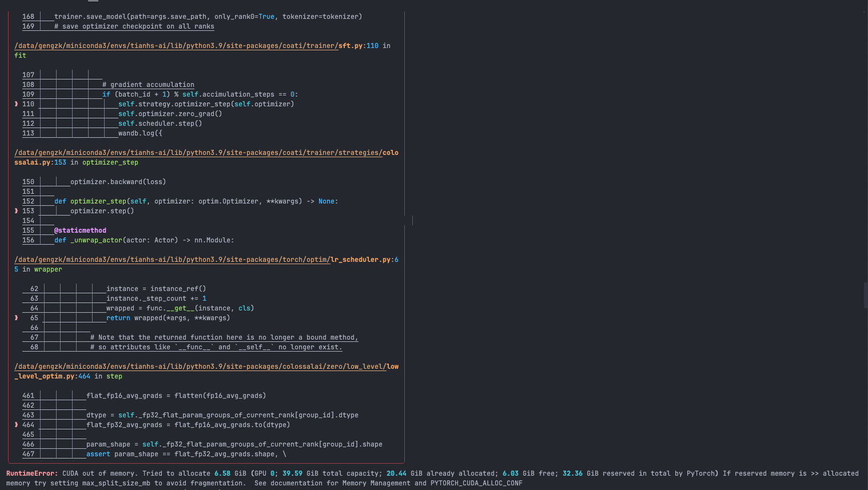Viewport: 868px width, 490px height.
Task: Click the 'return wrapped(*args, **kwargs)' line
Action: 168,318
